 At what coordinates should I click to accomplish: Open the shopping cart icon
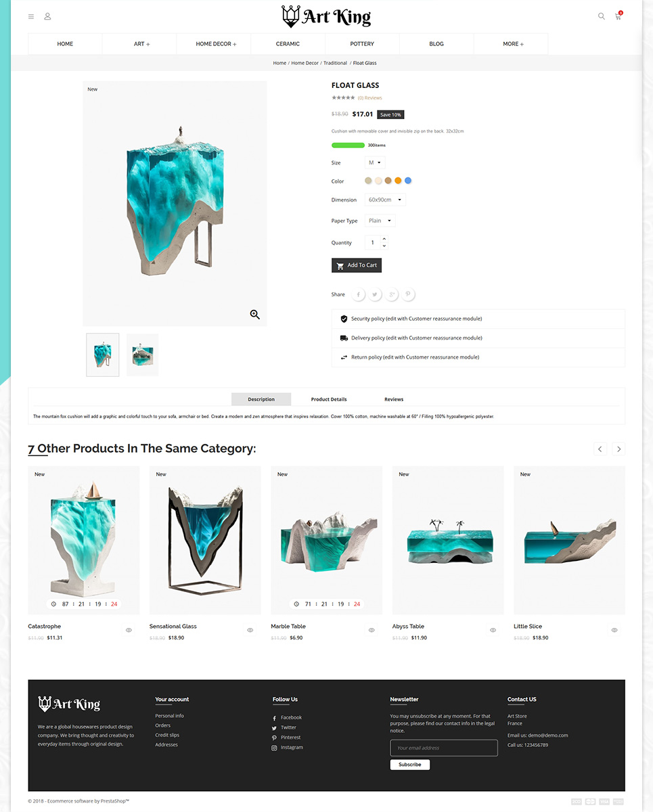click(618, 16)
